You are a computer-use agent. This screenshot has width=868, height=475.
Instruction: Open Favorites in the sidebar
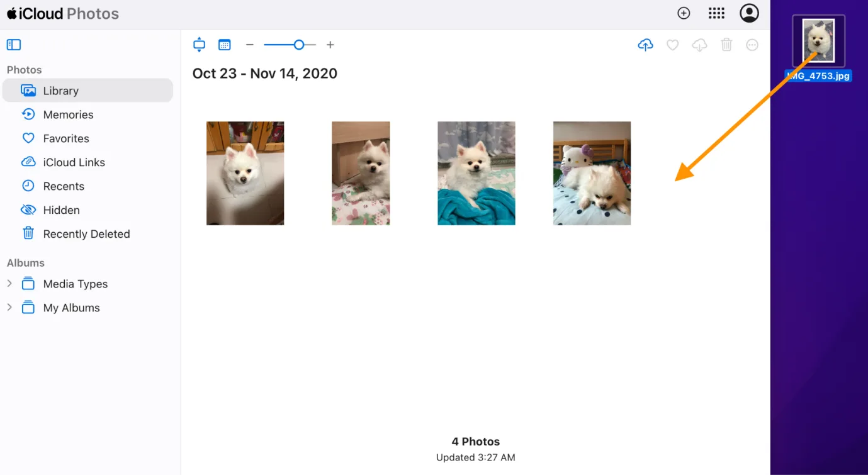pyautogui.click(x=87, y=138)
